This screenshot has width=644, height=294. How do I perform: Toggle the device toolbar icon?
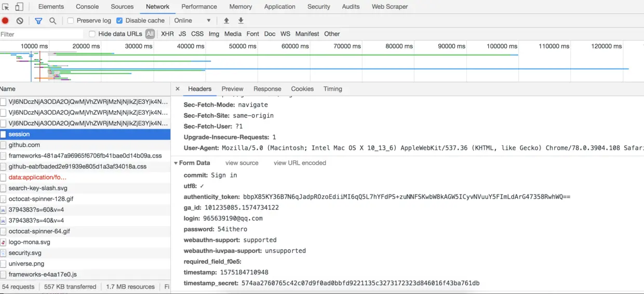pos(19,7)
